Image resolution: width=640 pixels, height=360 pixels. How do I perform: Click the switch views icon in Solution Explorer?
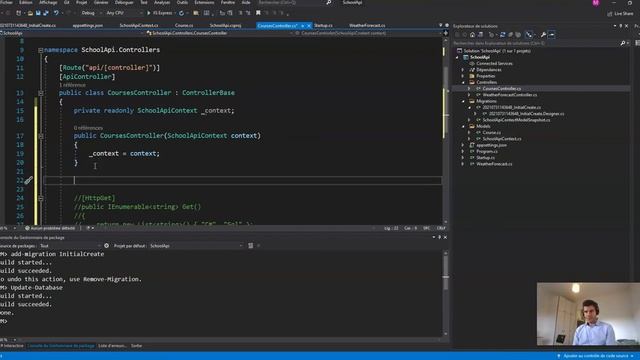(480, 35)
